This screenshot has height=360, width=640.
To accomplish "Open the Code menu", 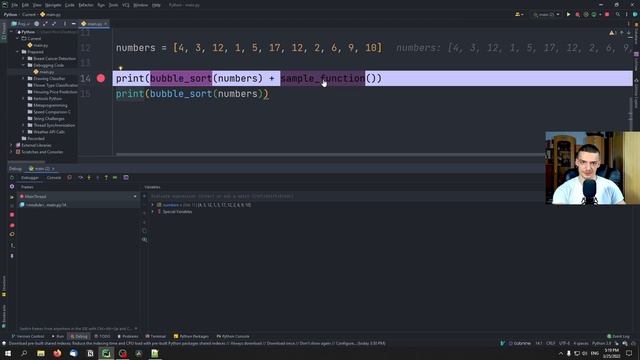I will (x=70, y=5).
